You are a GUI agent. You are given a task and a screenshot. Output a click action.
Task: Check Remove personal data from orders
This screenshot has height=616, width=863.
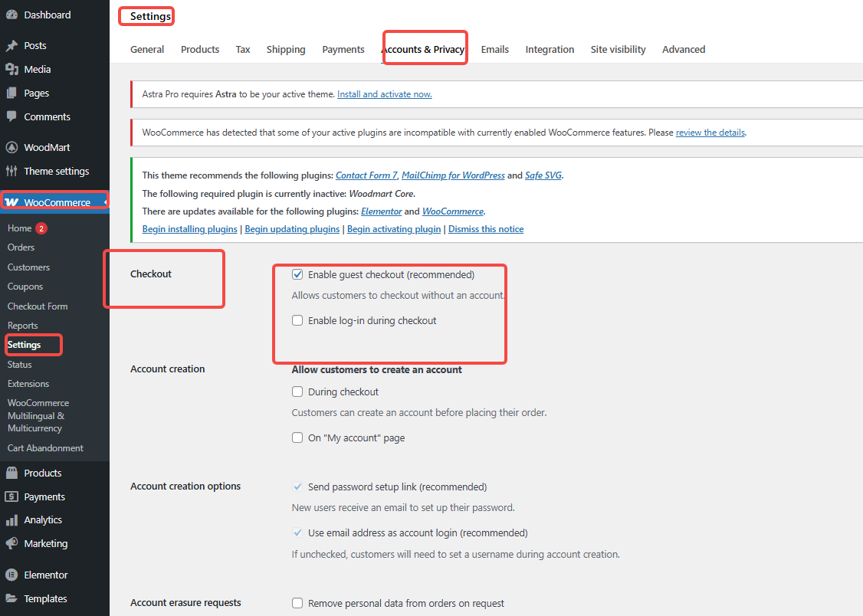point(297,603)
